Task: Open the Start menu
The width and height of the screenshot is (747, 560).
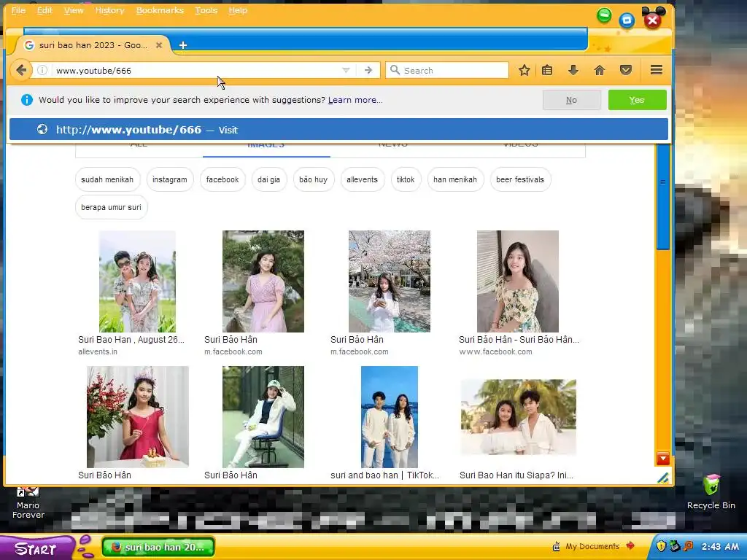Action: [x=36, y=548]
